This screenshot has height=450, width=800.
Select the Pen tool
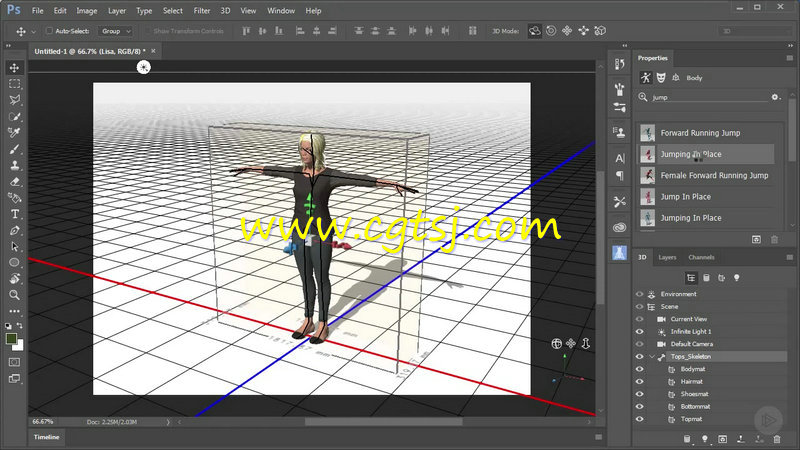pos(14,231)
